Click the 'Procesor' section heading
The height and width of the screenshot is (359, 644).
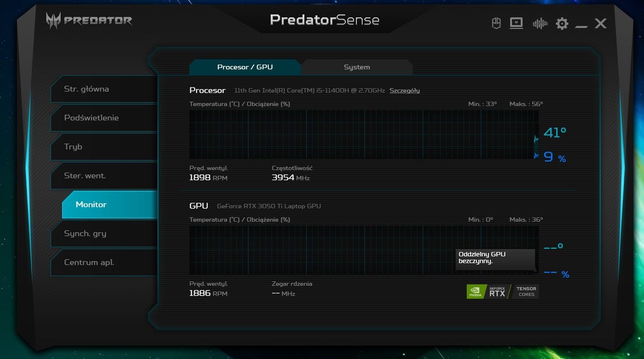[x=207, y=90]
